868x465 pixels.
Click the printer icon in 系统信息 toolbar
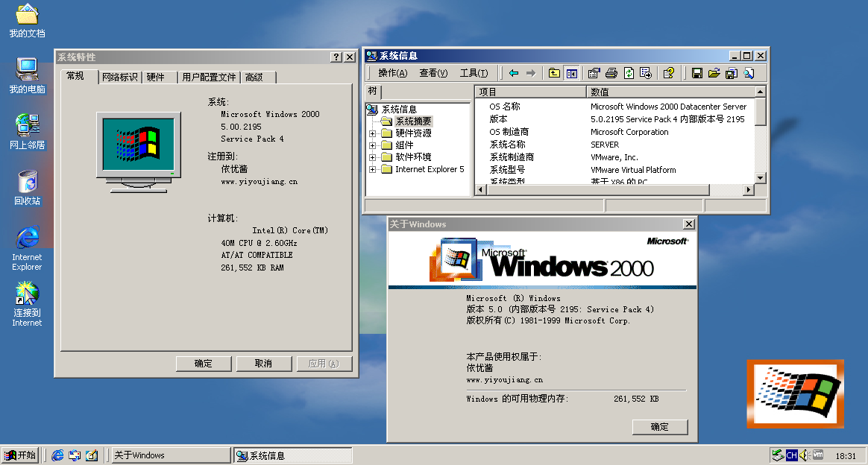pyautogui.click(x=611, y=73)
